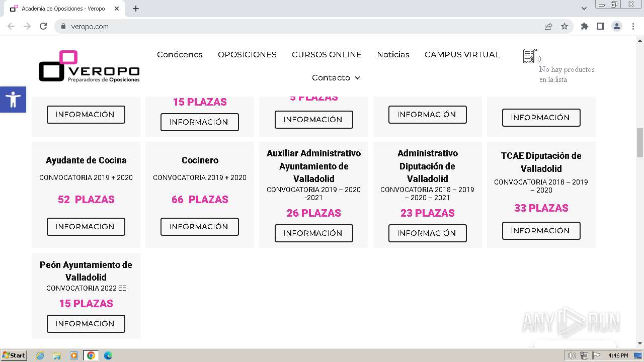Reload the veropo.com page
Screen dimensions: 644x362
[43, 27]
